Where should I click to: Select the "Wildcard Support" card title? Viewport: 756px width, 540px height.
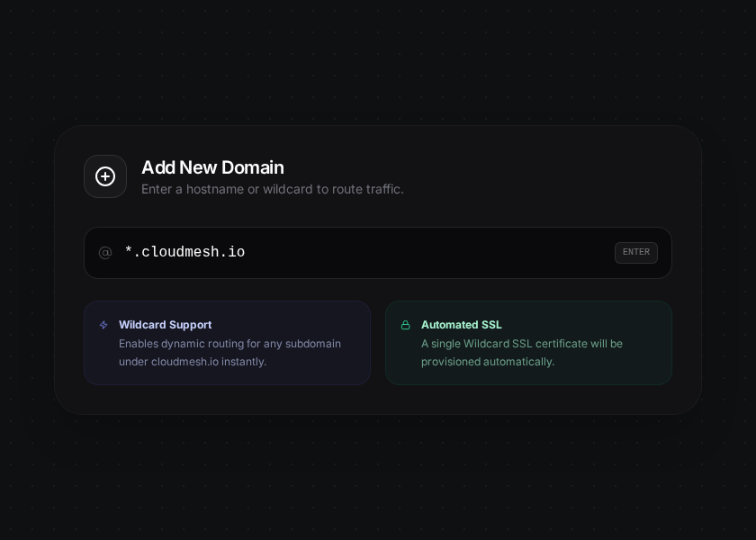(x=166, y=325)
